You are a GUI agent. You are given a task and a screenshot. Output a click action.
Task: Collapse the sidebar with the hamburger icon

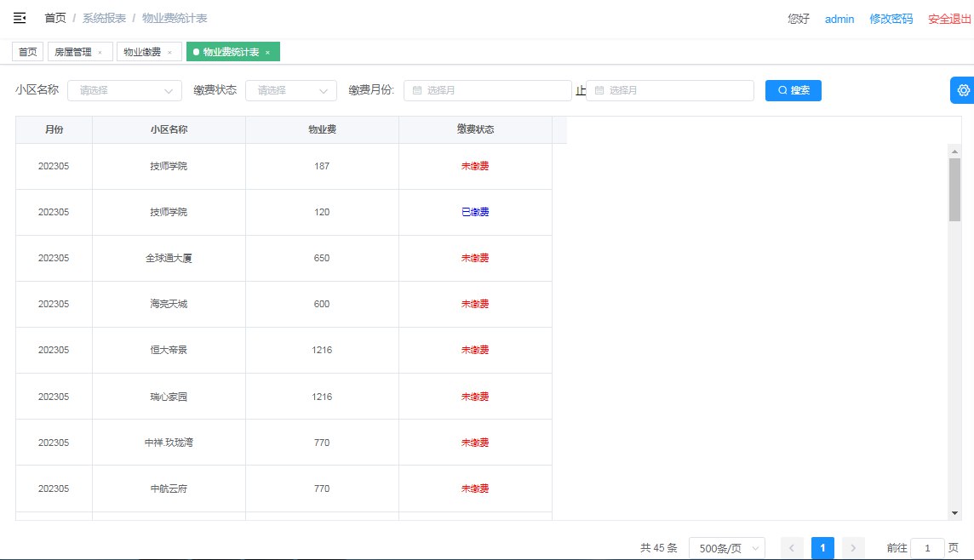point(19,18)
